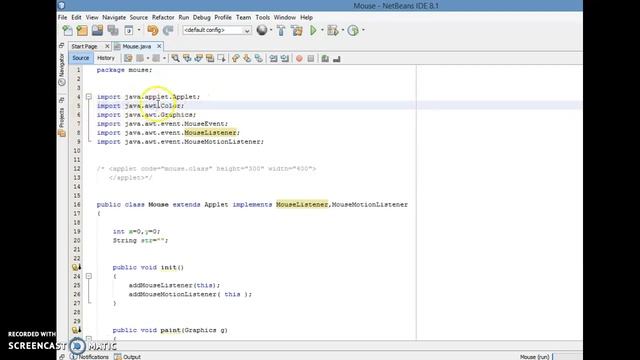Click the Build Project hammer icon
Image resolution: width=640 pixels, height=360 pixels.
281,30
